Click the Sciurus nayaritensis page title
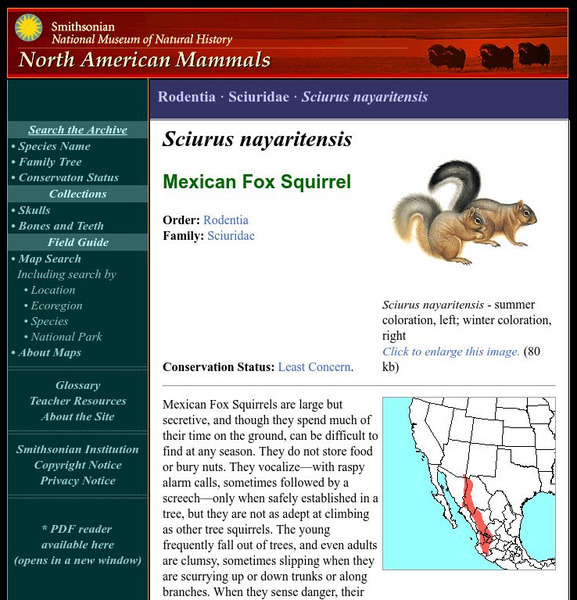Viewport: 577px width, 600px height. click(257, 139)
